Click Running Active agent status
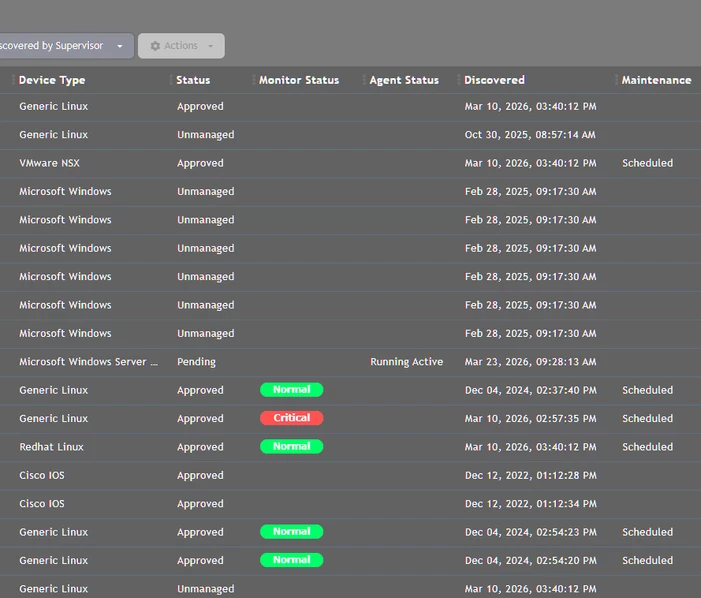Image resolution: width=701 pixels, height=598 pixels. click(x=406, y=362)
